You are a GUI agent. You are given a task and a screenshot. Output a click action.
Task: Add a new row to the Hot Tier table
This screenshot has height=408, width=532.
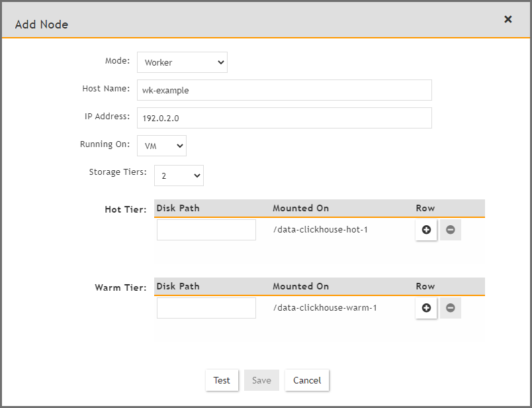pyautogui.click(x=426, y=230)
